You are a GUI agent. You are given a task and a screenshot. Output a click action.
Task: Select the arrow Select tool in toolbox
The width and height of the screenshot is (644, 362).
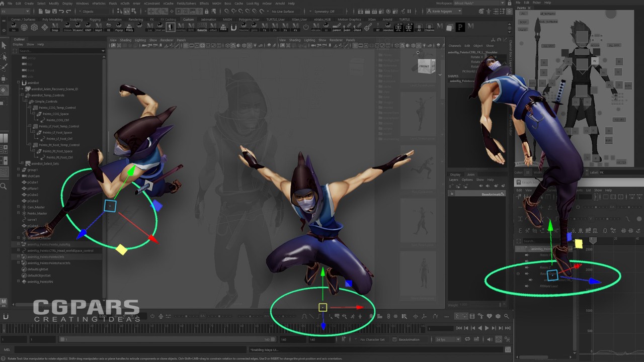[x=4, y=45]
